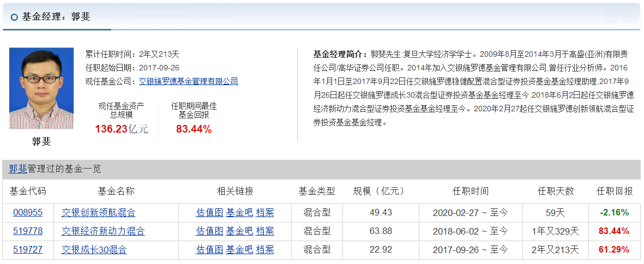Open the photo of 郭斐
Image resolution: width=644 pixels, height=264 pixels.
pos(41,88)
